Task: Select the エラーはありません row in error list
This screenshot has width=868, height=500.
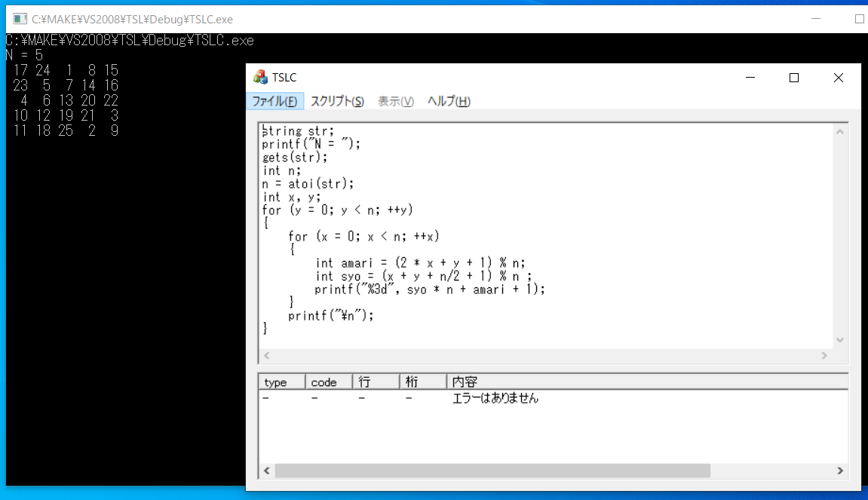Action: point(495,398)
